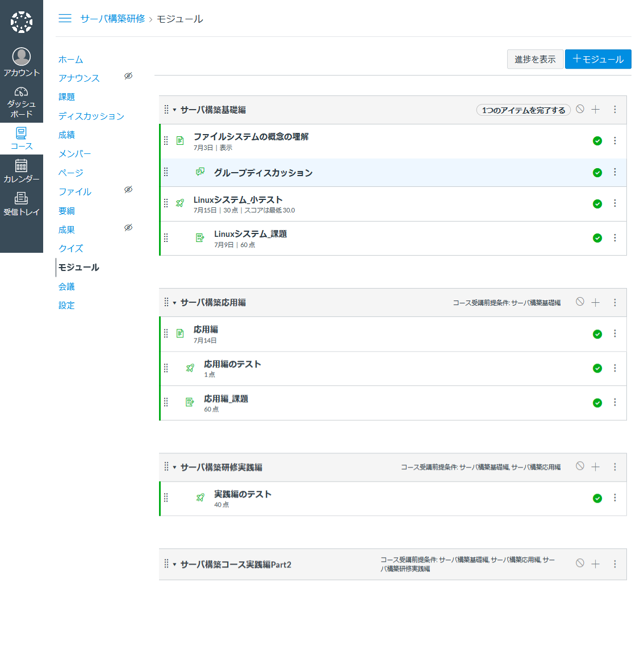Publish the サーバ構築コース実践編Part2 module

coord(580,563)
